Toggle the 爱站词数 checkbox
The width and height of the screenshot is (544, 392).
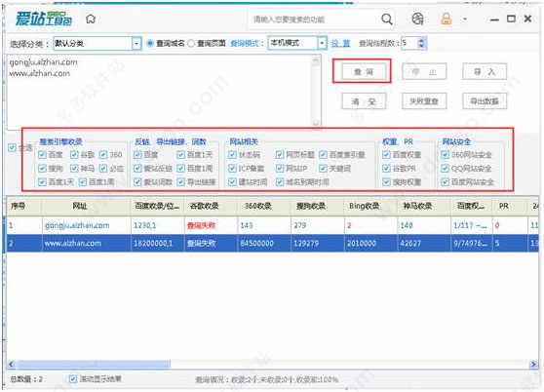(x=137, y=181)
